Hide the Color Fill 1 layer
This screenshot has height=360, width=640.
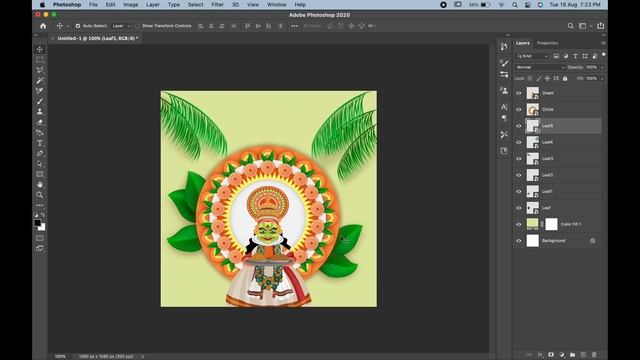coord(519,224)
